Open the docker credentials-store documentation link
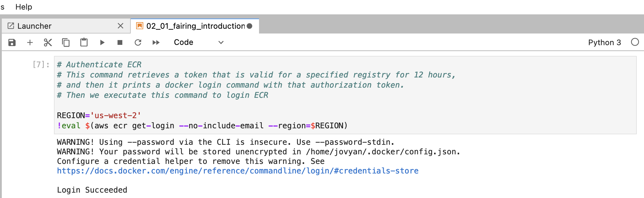This screenshot has width=644, height=198. click(237, 171)
